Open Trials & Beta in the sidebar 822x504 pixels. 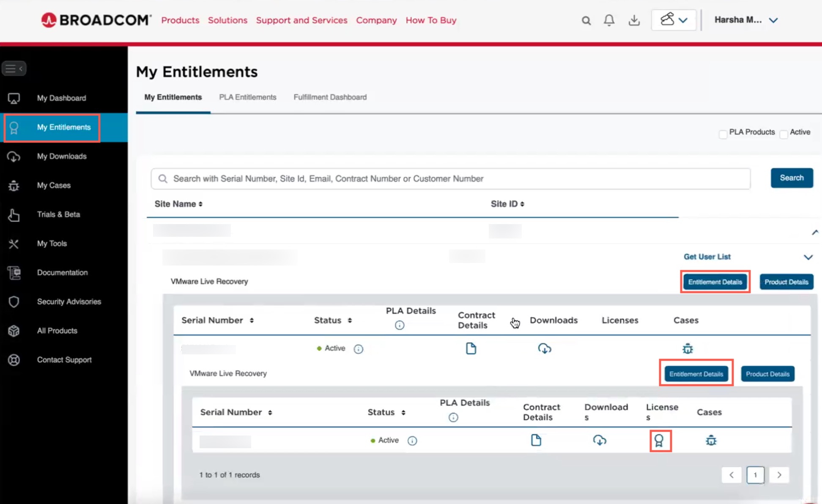pyautogui.click(x=58, y=214)
